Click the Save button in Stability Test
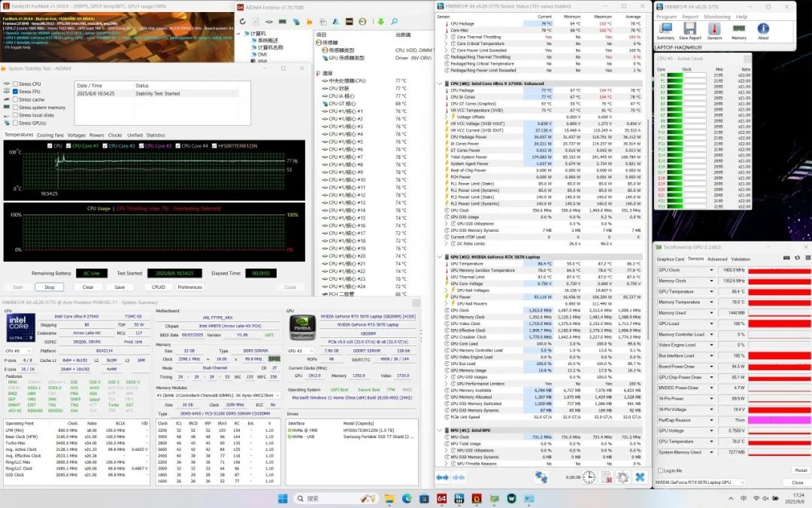The height and width of the screenshot is (508, 812). click(x=120, y=287)
